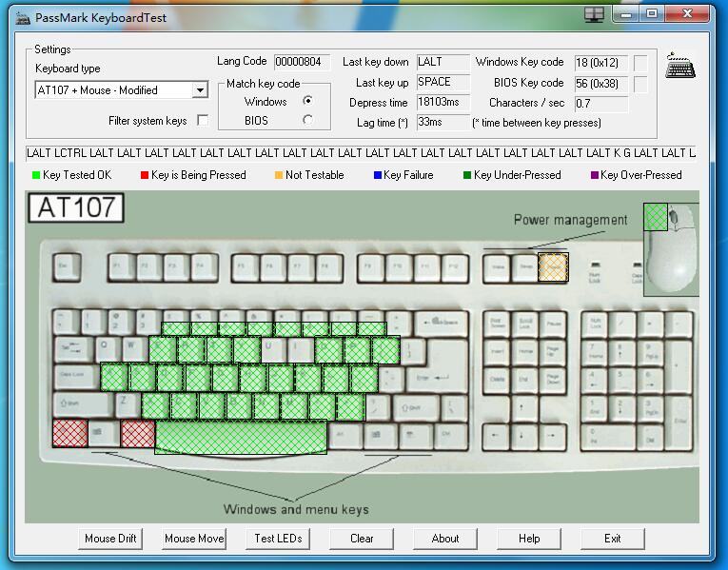Open the Keyboard type dropdown
This screenshot has height=570, width=728.
tap(200, 89)
